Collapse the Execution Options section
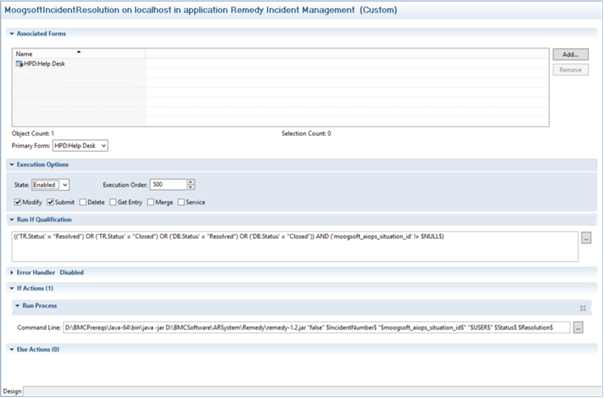Viewport: 604px width, 398px height. point(12,165)
